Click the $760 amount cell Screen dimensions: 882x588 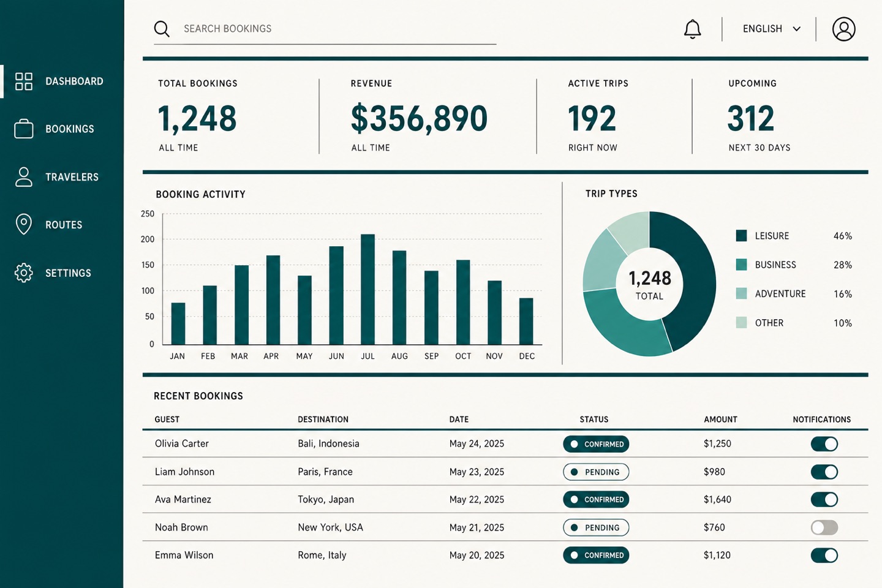pyautogui.click(x=714, y=527)
